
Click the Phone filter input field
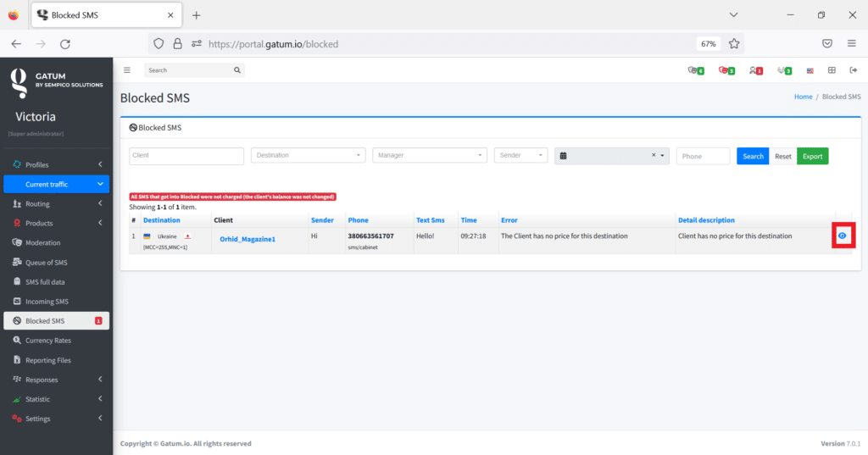[703, 156]
